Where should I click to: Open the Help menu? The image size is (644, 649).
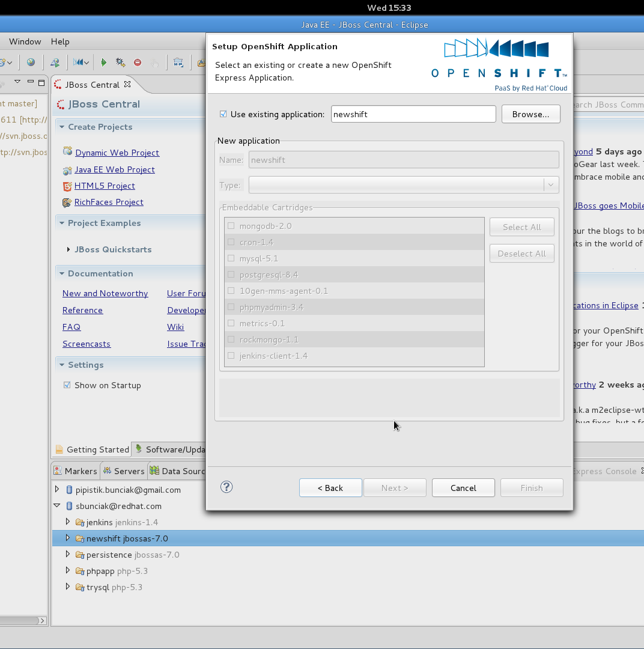(x=60, y=41)
